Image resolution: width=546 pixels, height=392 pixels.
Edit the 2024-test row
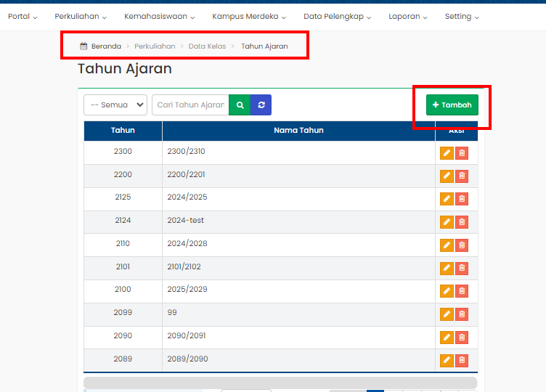coord(447,222)
